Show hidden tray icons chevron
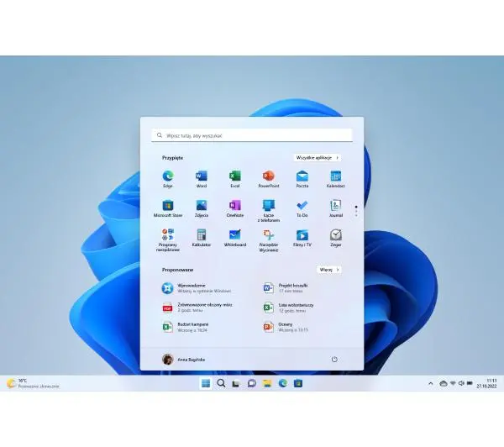This screenshot has height=447, width=504. pos(430,383)
